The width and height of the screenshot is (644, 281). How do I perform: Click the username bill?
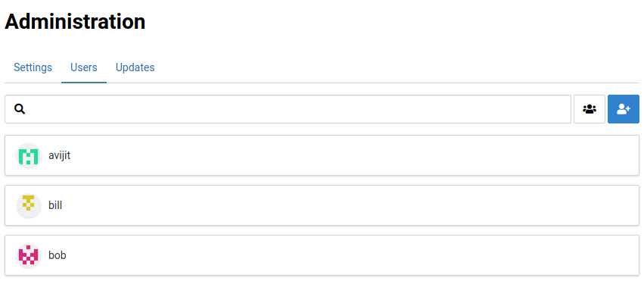55,205
